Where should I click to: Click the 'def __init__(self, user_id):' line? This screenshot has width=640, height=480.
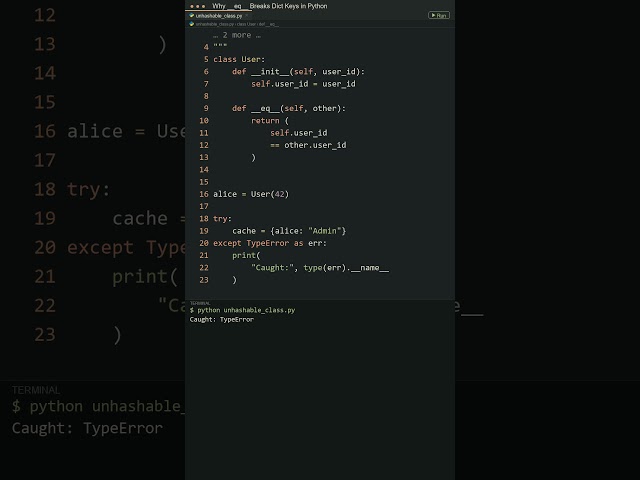tap(298, 72)
